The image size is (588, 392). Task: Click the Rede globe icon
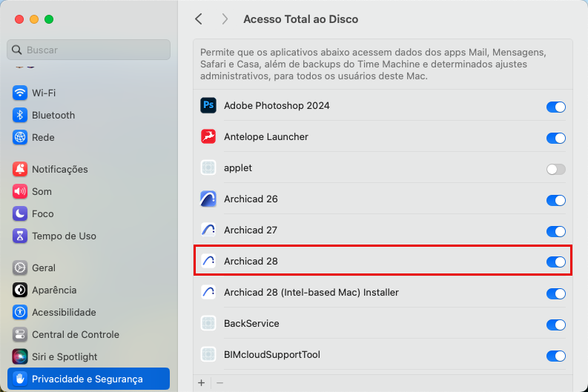pyautogui.click(x=20, y=137)
